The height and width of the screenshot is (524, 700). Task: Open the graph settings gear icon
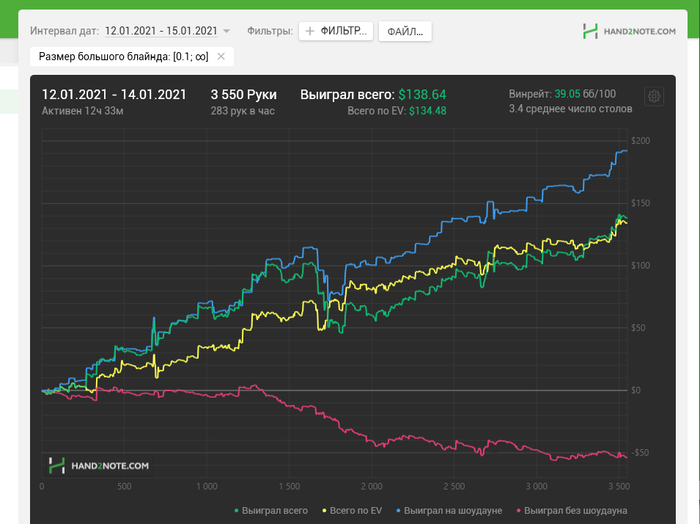pos(654,96)
